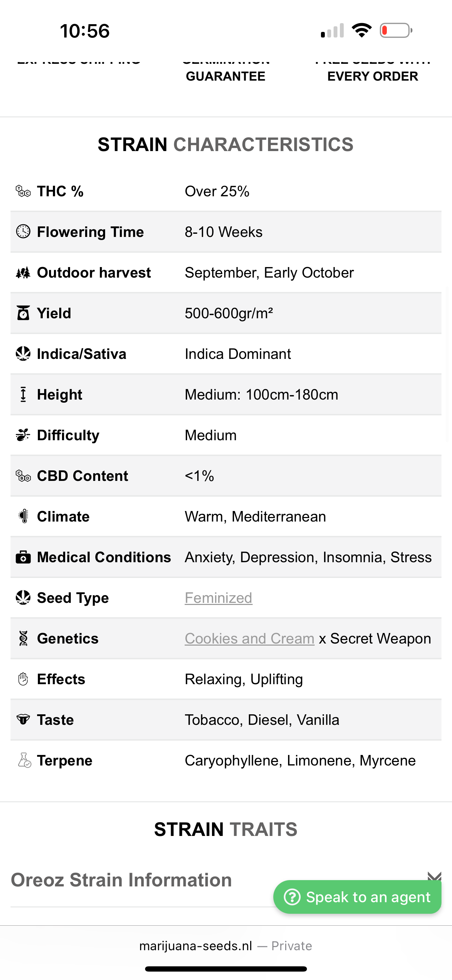
Task: Click the Height ruler icon
Action: [23, 395]
